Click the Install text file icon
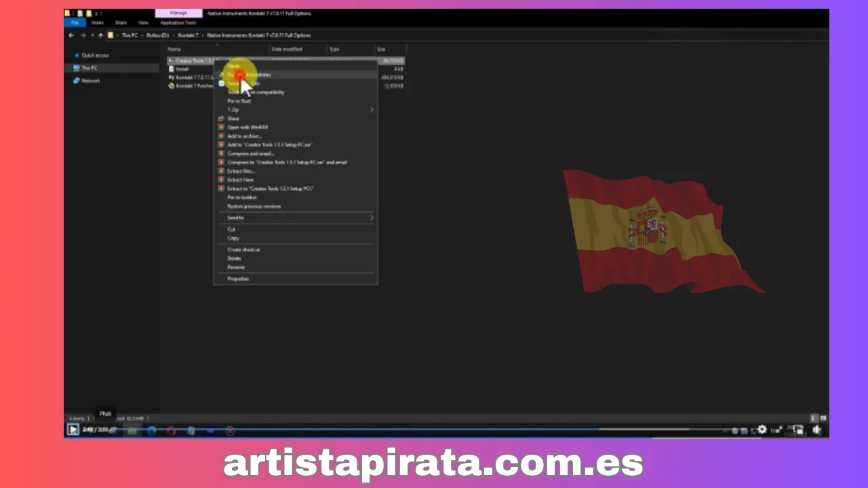The image size is (868, 488). tap(171, 69)
